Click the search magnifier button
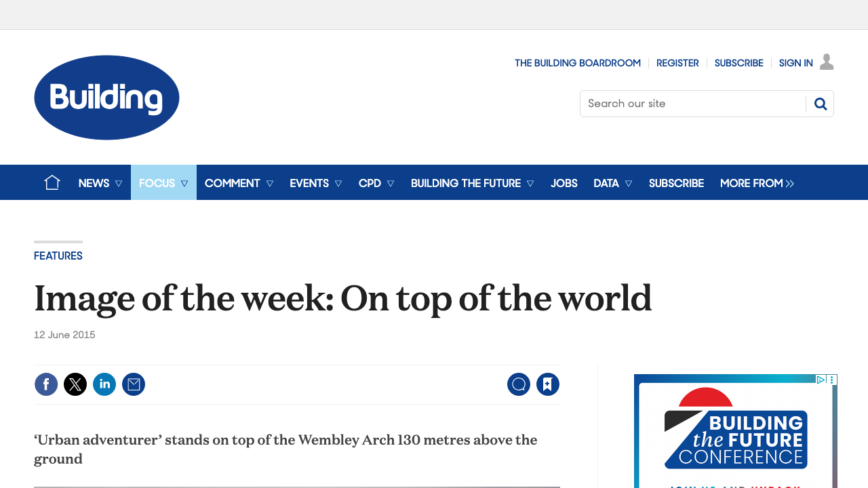 820,103
